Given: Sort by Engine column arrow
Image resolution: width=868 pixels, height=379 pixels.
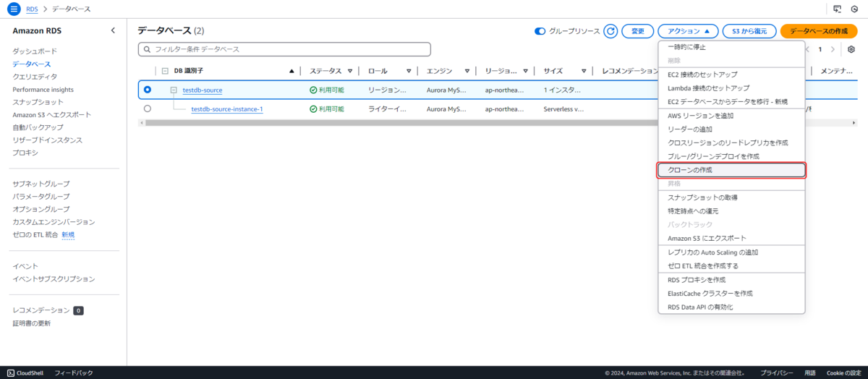Looking at the screenshot, I should click(x=467, y=71).
